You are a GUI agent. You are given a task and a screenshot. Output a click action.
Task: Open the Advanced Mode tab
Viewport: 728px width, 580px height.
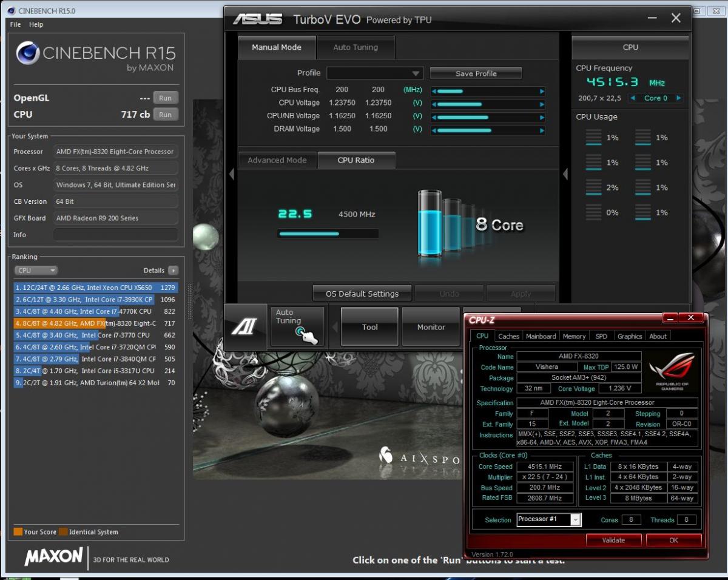point(277,160)
